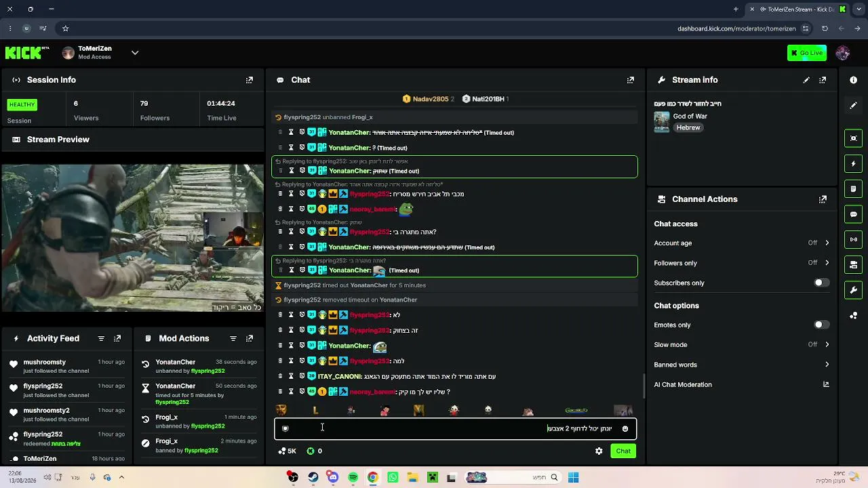Pop out the Stream info panel
Viewport: 868px width, 488px height.
pyautogui.click(x=823, y=80)
